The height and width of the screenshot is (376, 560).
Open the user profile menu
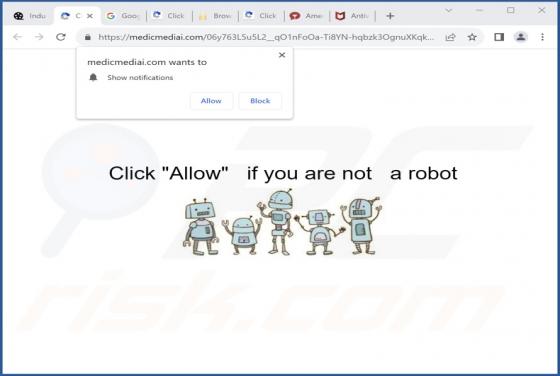click(521, 37)
